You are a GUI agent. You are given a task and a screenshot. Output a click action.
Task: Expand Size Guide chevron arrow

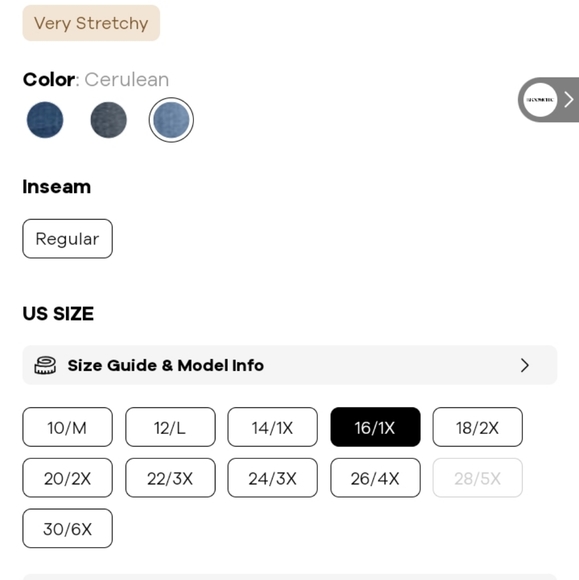pos(525,365)
